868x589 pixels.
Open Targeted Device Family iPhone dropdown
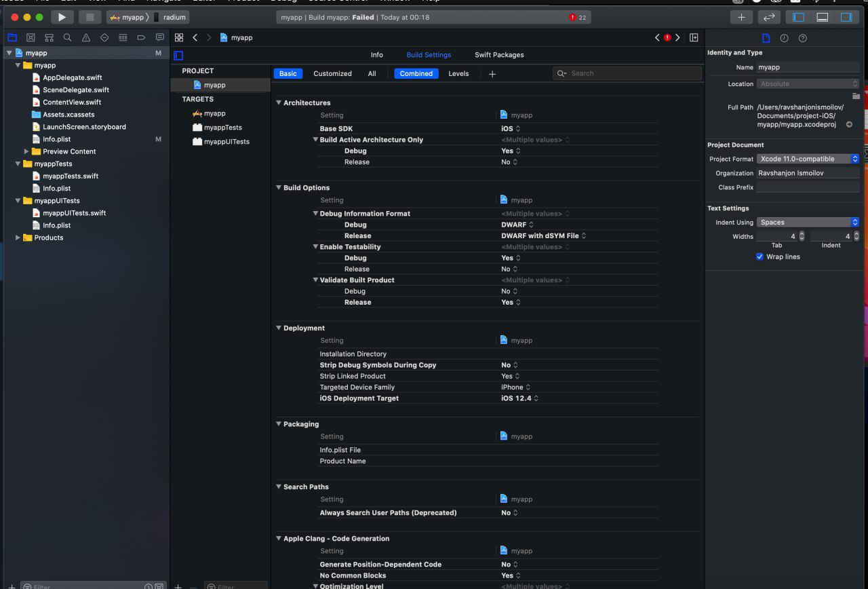point(515,387)
